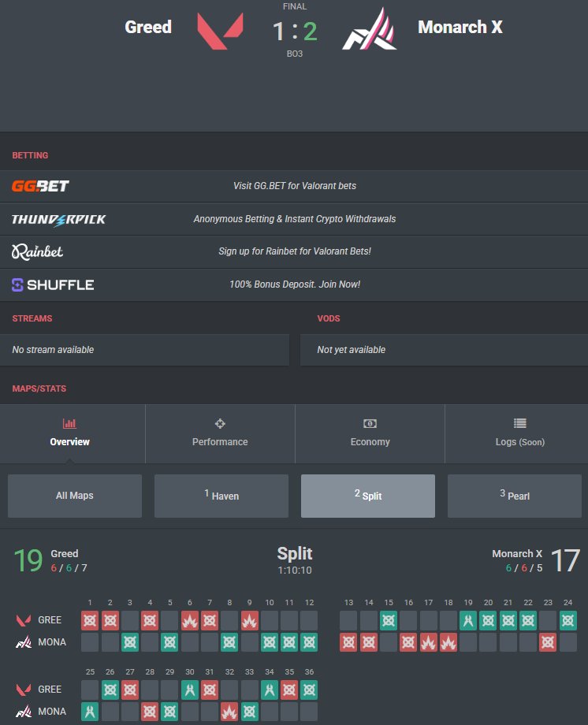This screenshot has width=588, height=725.
Task: Select map 3 Pearl
Action: [515, 496]
